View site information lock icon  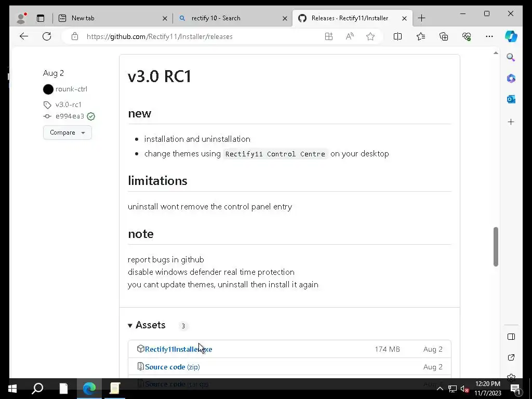tap(75, 36)
